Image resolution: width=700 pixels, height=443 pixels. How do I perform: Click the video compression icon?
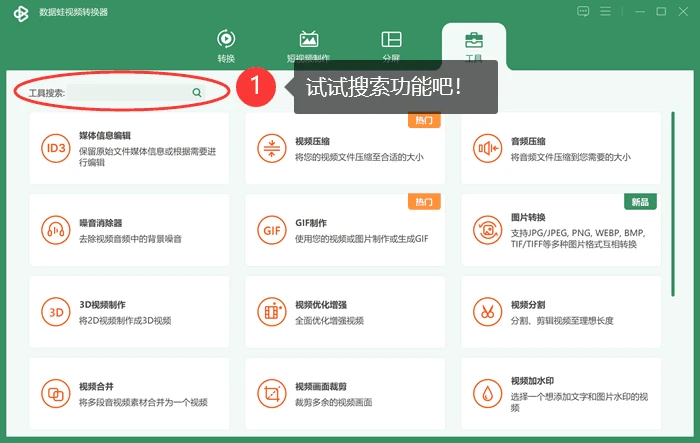271,148
